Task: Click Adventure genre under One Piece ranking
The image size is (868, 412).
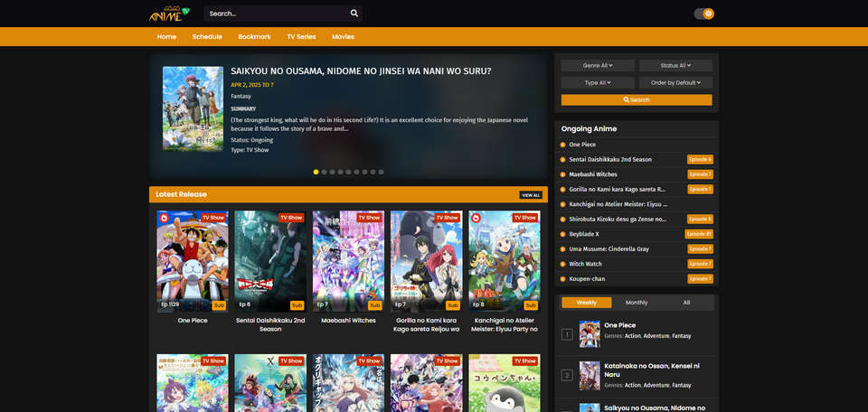Action: [656, 336]
